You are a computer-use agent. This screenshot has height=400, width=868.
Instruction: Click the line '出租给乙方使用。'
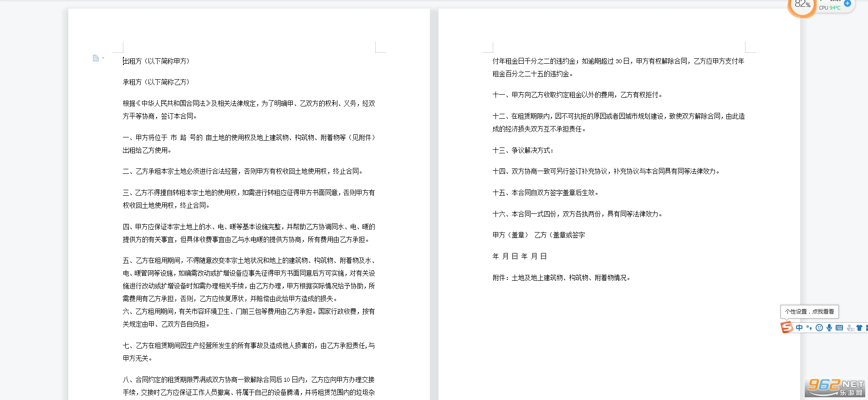tap(147, 150)
